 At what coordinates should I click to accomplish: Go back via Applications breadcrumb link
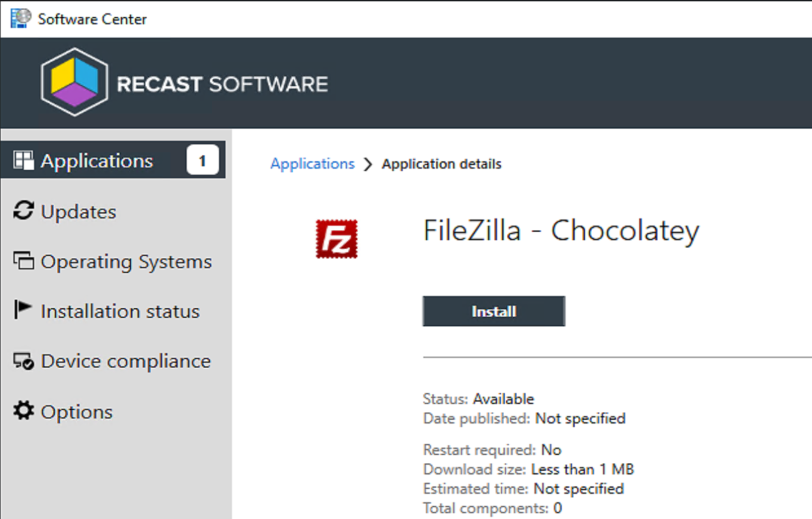point(312,164)
